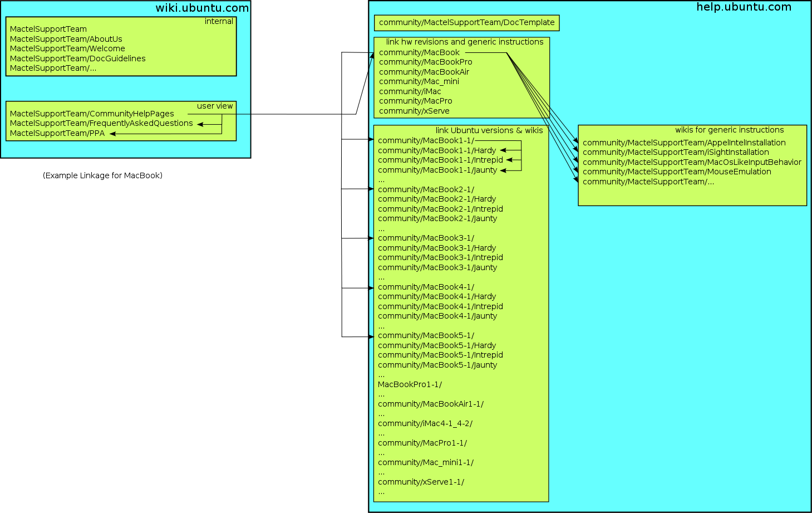Select community/MacBook5-1/ entry
This screenshot has height=513, width=812.
[426, 335]
